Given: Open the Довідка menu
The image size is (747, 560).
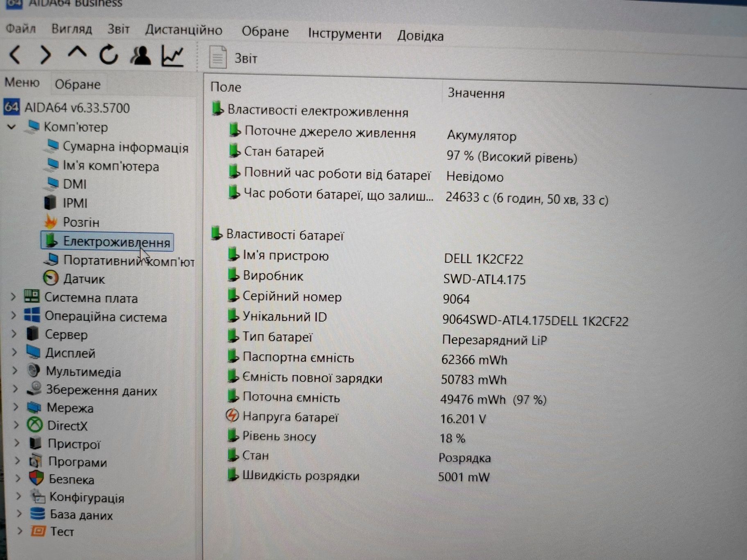Looking at the screenshot, I should [420, 36].
